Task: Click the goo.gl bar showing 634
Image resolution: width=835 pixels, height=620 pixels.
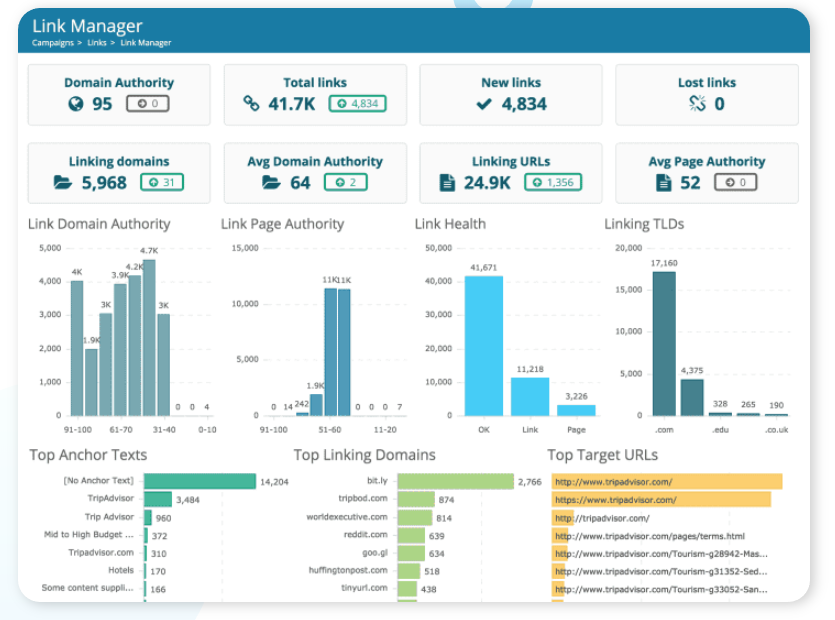Action: (411, 553)
